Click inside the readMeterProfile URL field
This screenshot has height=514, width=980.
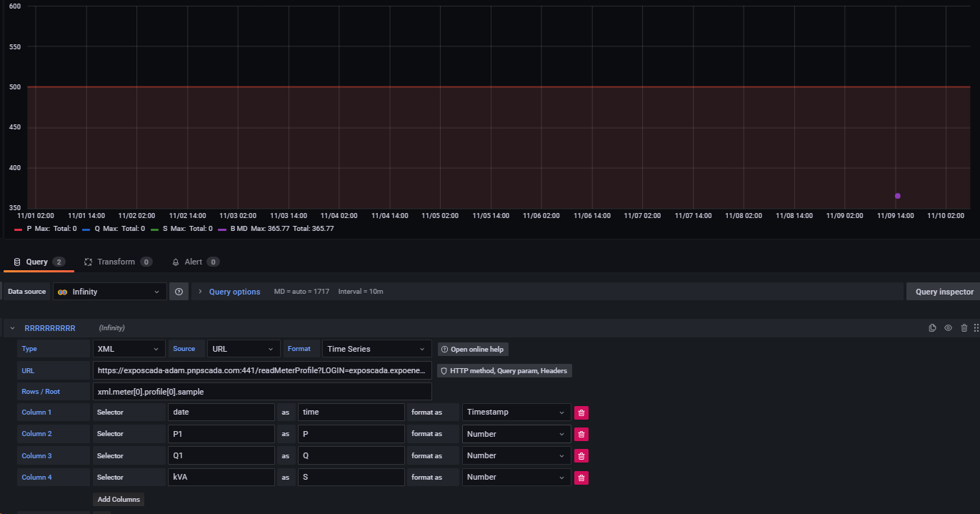pos(261,370)
